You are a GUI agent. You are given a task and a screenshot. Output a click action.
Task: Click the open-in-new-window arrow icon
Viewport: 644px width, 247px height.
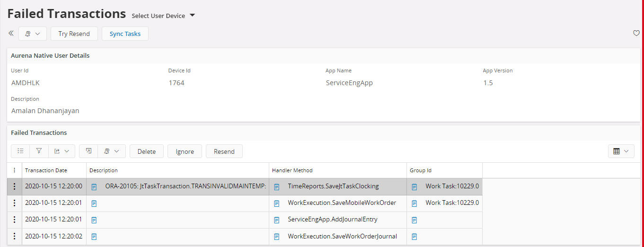88,151
